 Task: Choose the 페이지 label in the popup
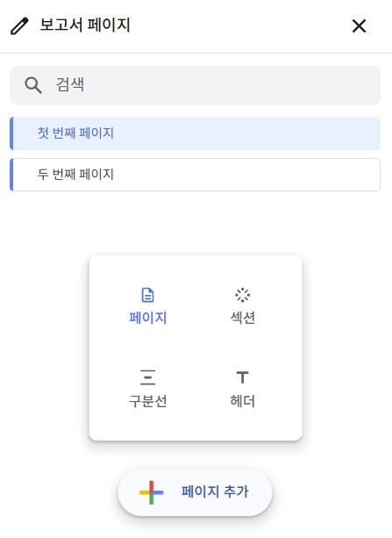(148, 318)
